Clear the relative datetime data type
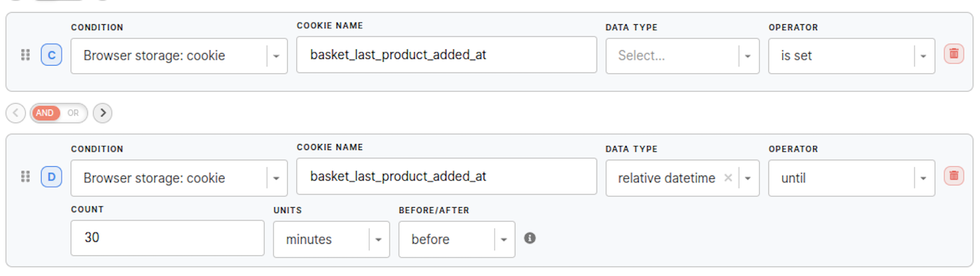Viewport: 980px width, 276px height. click(x=728, y=178)
